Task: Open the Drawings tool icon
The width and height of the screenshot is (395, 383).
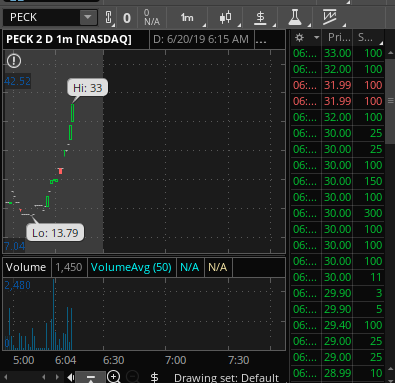Action: (x=330, y=17)
